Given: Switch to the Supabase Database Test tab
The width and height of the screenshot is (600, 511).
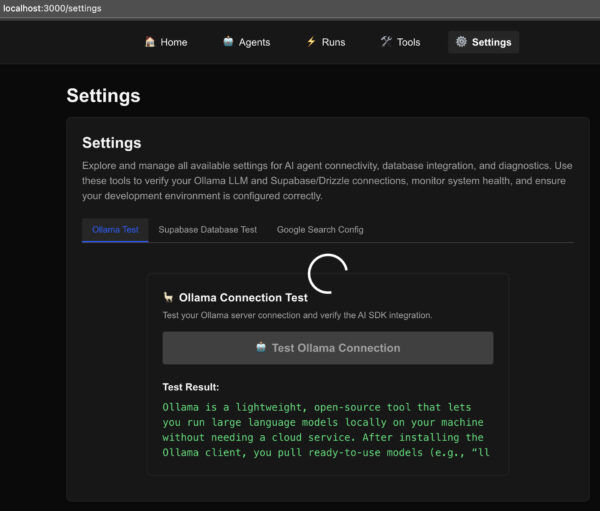Looking at the screenshot, I should [207, 230].
